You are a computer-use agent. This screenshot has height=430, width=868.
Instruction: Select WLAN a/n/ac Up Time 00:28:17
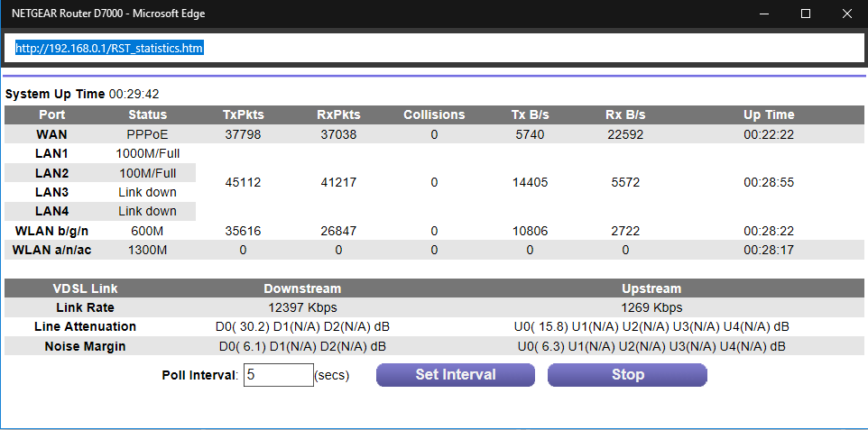point(769,250)
